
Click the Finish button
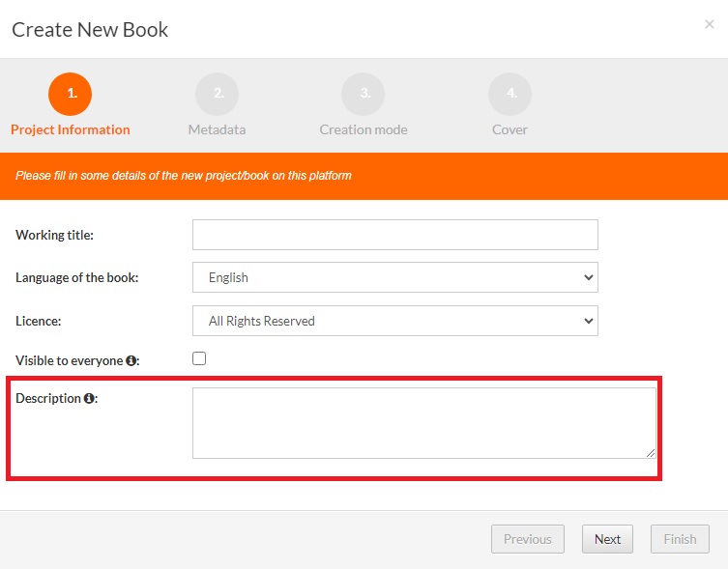[x=680, y=539]
